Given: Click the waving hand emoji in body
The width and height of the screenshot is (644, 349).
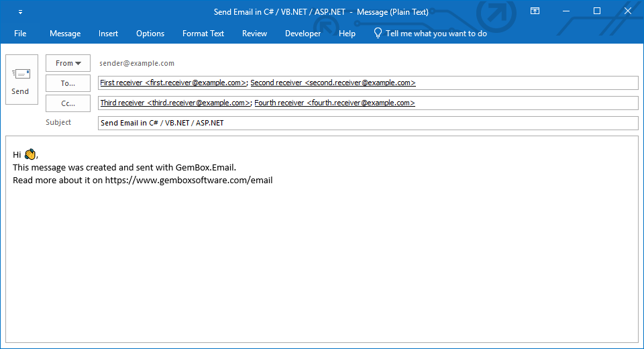Looking at the screenshot, I should [30, 154].
